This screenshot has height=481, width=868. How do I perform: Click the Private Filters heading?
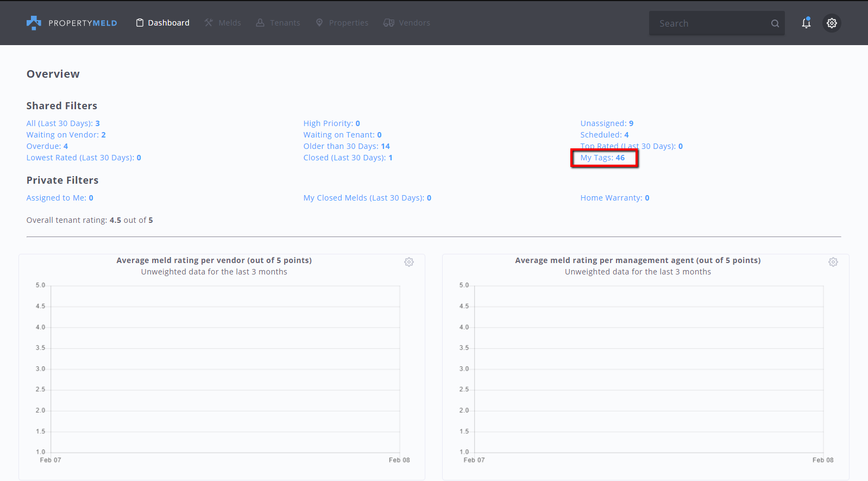pos(62,180)
